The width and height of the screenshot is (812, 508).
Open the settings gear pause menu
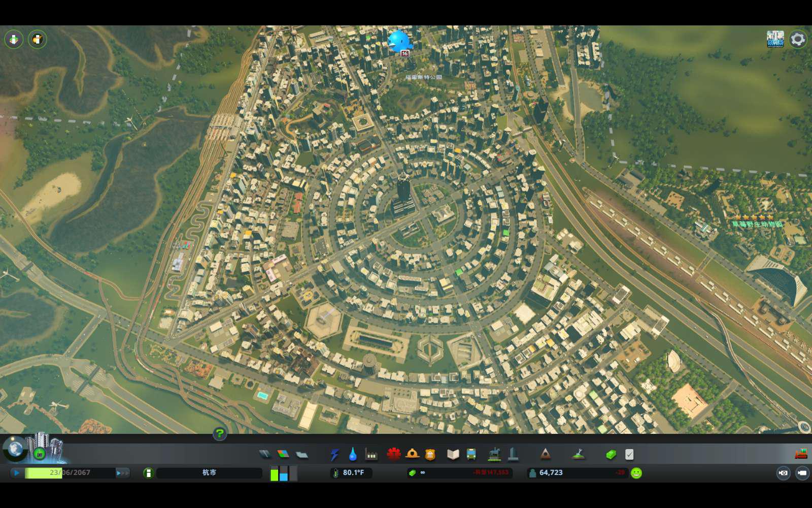[798, 39]
